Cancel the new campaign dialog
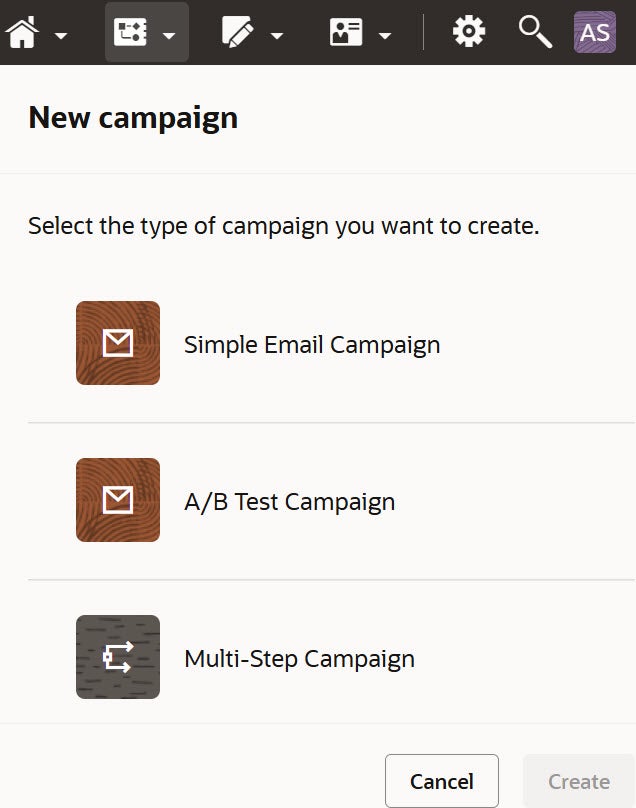The image size is (636, 808). tap(441, 781)
